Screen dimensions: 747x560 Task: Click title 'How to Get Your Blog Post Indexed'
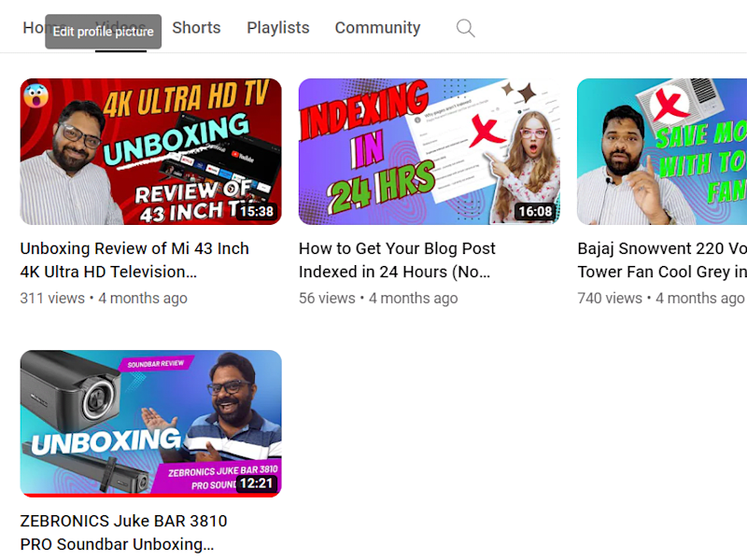397,260
